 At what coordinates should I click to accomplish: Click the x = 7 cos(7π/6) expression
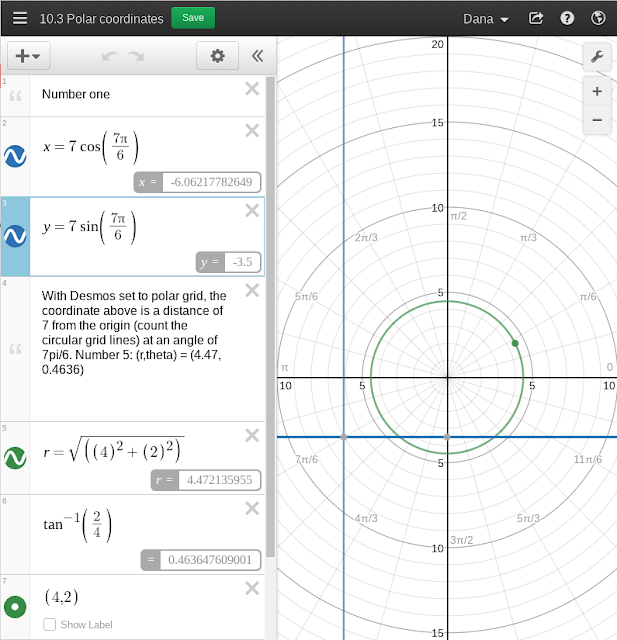click(91, 147)
